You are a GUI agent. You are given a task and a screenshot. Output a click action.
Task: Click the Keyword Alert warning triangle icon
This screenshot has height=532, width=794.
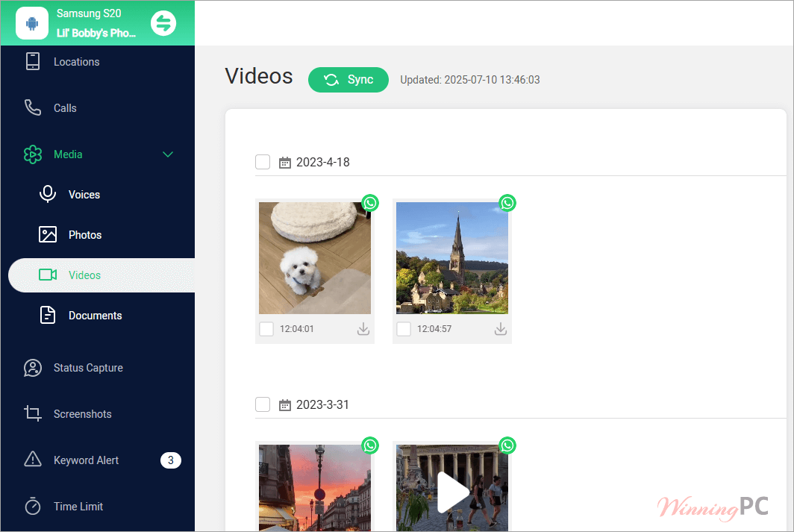pyautogui.click(x=33, y=459)
